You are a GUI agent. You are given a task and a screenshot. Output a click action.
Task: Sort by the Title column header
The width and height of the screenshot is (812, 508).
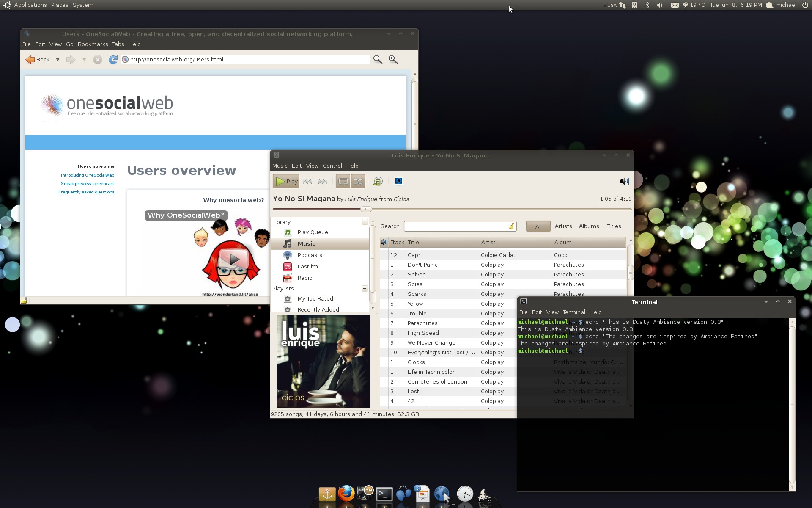point(442,242)
